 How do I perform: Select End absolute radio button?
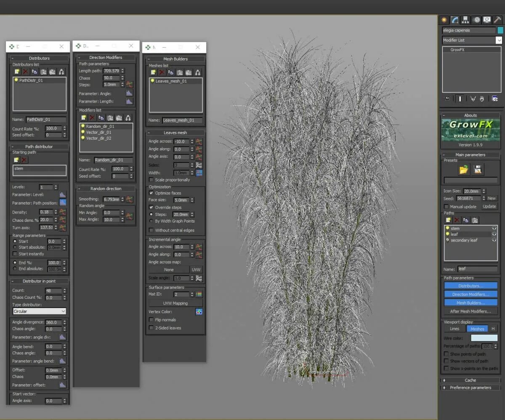15,268
